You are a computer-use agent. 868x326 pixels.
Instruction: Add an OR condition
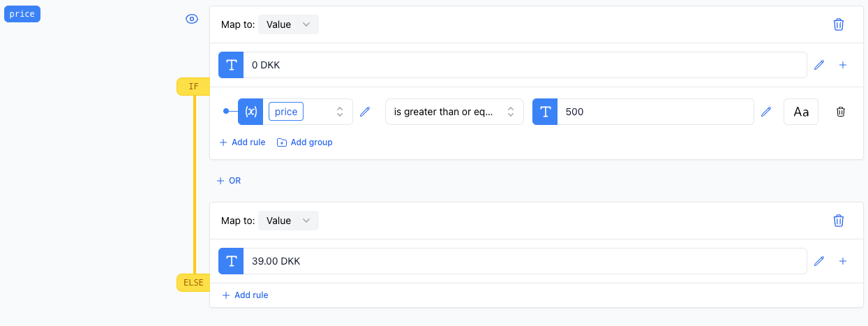229,181
